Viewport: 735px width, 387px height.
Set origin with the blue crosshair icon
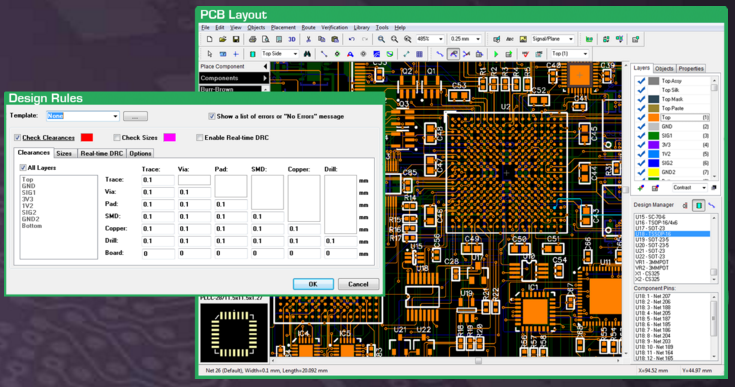point(236,54)
